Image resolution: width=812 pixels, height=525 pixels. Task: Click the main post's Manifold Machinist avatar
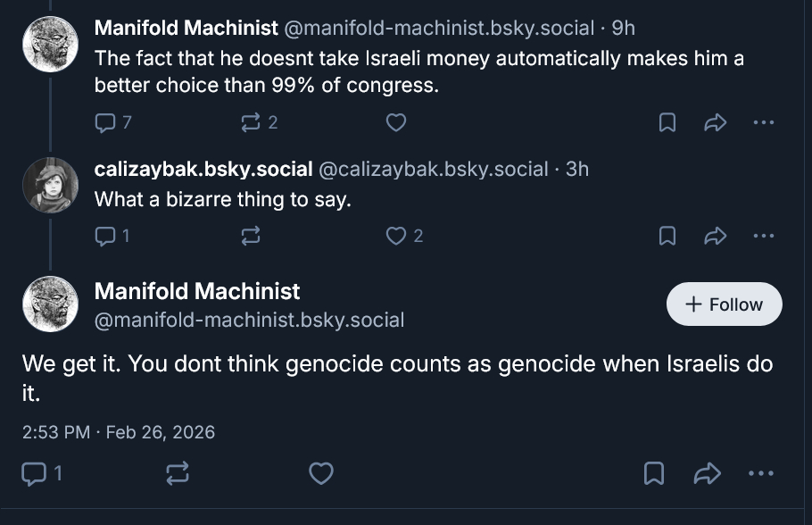click(x=50, y=304)
